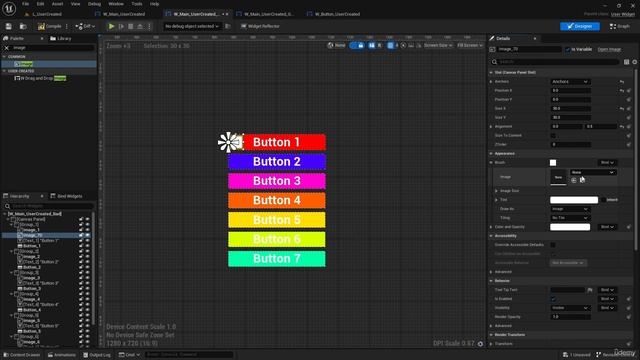
Task: Open the Tools menu
Action: pyautogui.click(x=137, y=4)
